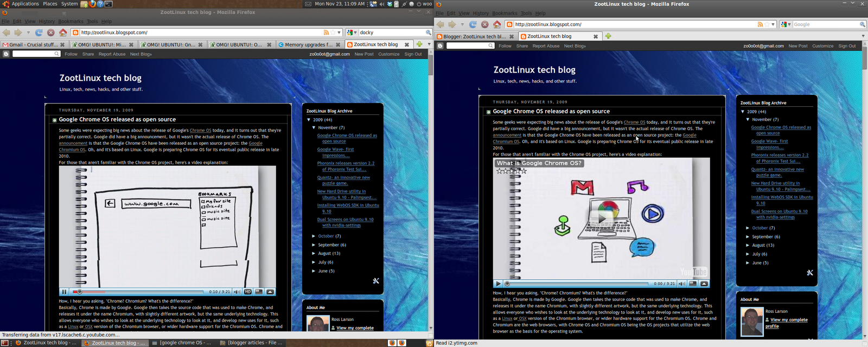Go Back in right Firefox window
Viewport: 868px width, 347px height.
coord(441,24)
